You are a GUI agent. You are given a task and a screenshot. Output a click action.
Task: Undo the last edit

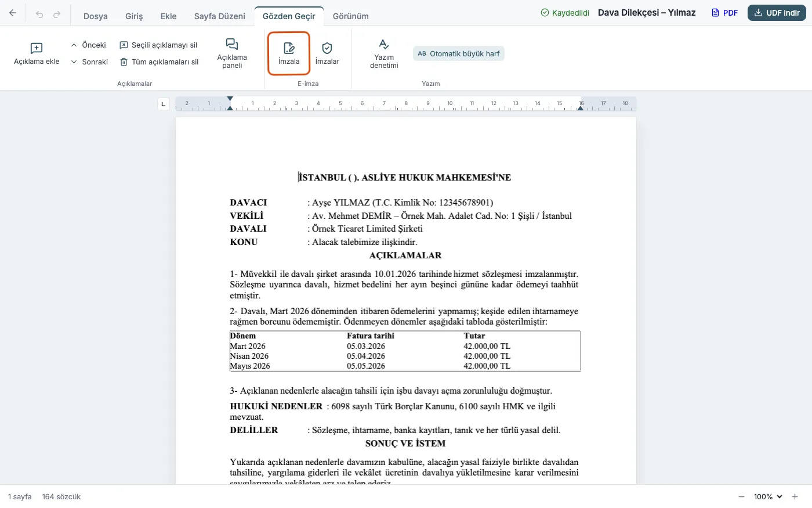(39, 15)
